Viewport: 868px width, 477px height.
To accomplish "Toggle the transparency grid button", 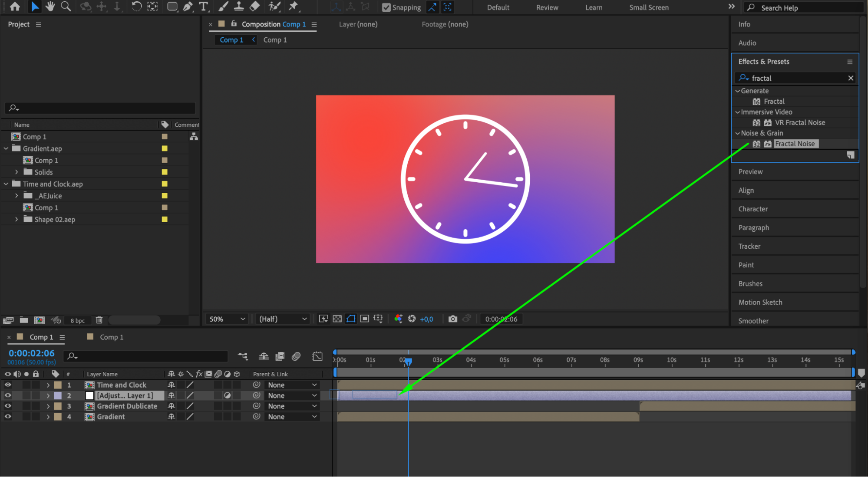I will (x=337, y=319).
